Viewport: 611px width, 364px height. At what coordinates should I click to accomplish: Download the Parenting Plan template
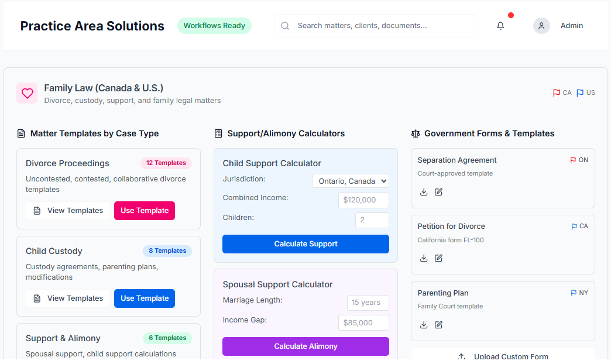(424, 325)
